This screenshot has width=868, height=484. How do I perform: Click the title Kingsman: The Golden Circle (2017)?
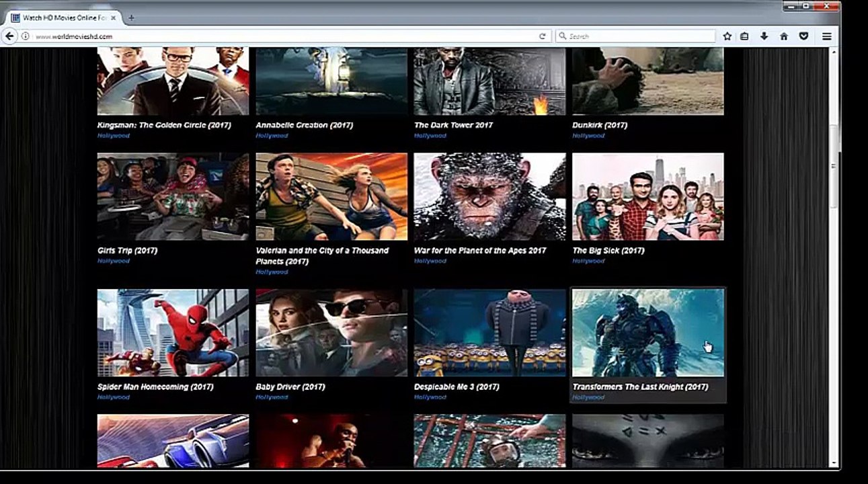(165, 125)
